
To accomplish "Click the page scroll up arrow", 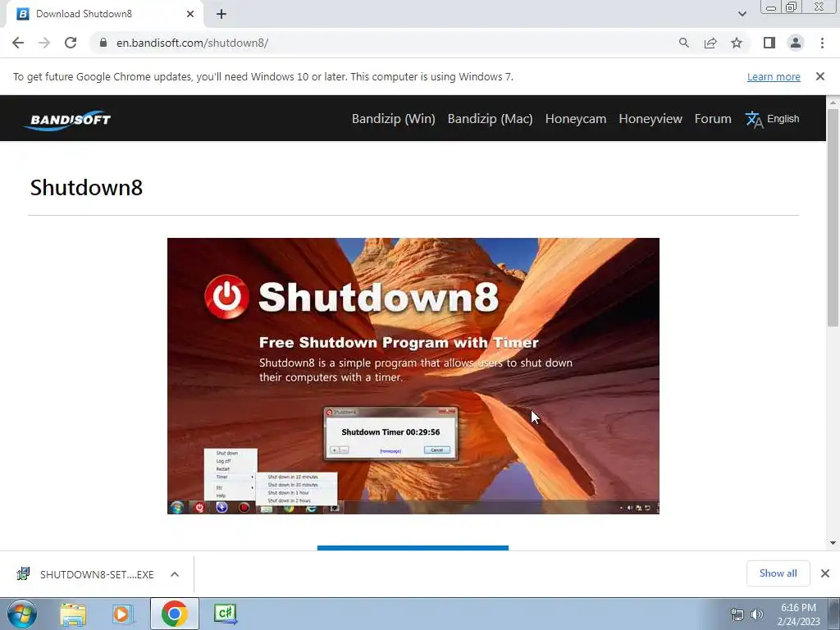I will [x=833, y=103].
